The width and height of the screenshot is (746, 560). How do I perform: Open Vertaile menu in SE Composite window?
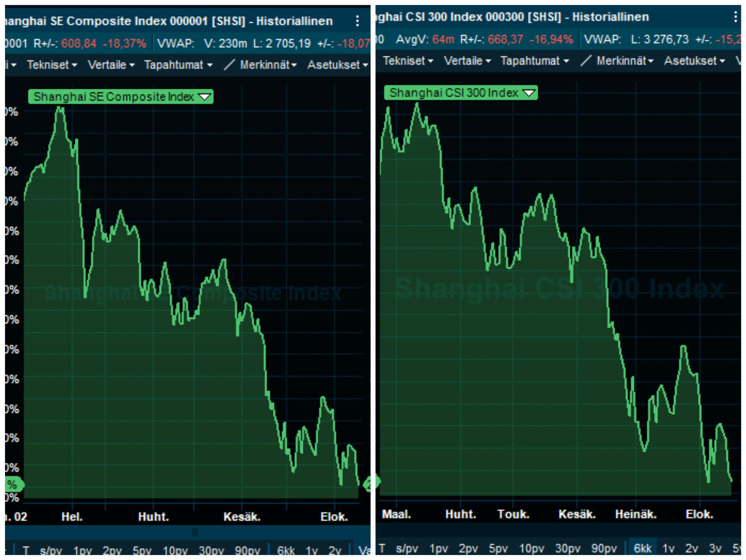111,65
